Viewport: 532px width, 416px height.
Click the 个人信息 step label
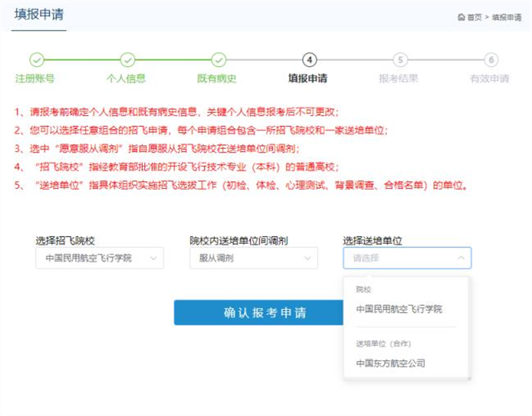126,78
